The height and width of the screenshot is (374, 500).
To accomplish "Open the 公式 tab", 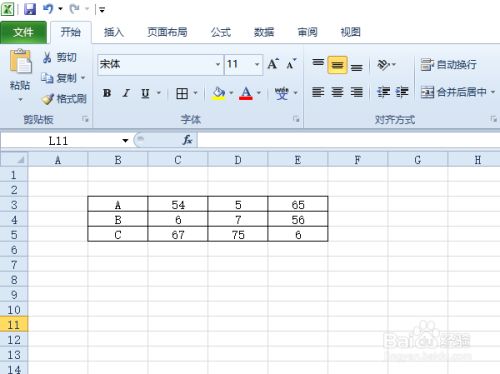I will 221,32.
